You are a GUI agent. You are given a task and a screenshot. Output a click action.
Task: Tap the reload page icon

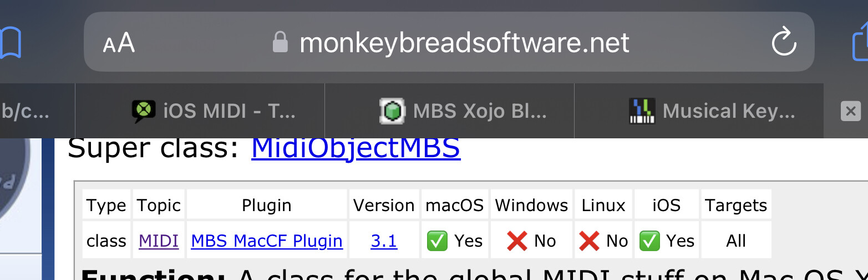pyautogui.click(x=784, y=42)
